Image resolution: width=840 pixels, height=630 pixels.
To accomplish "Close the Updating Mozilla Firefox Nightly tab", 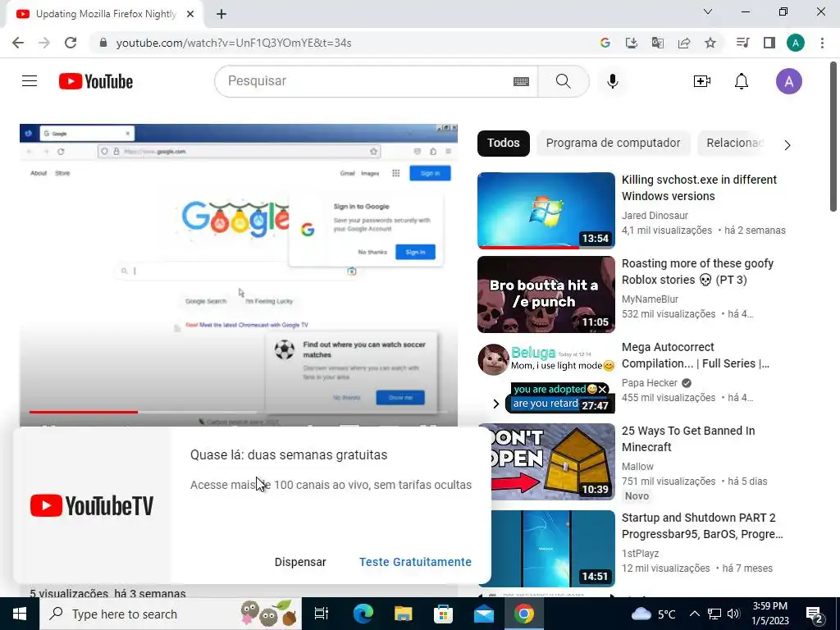I will point(190,15).
